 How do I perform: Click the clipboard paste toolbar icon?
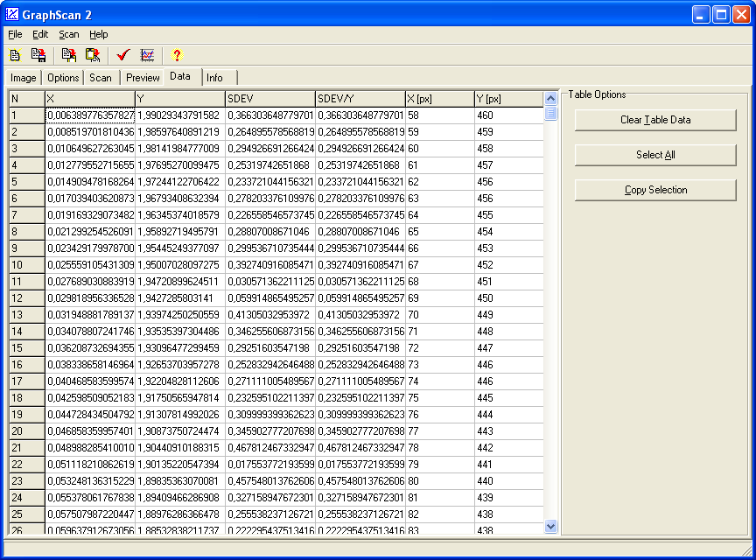coord(92,55)
